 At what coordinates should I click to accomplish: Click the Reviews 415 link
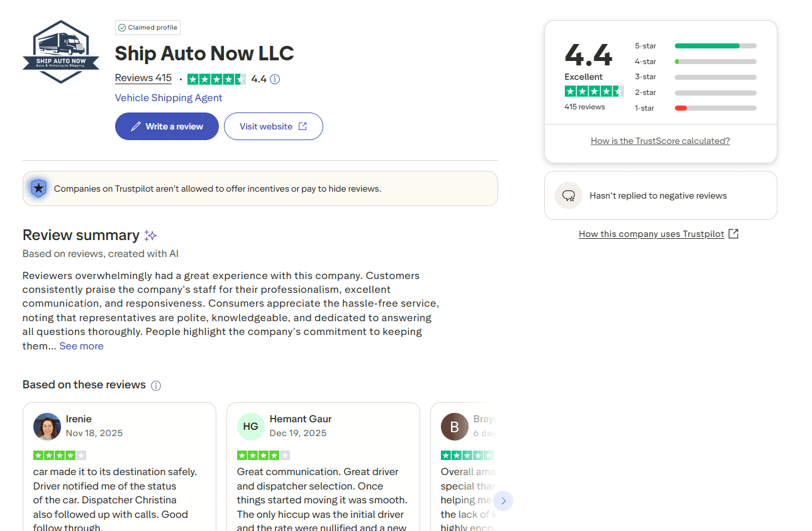143,78
